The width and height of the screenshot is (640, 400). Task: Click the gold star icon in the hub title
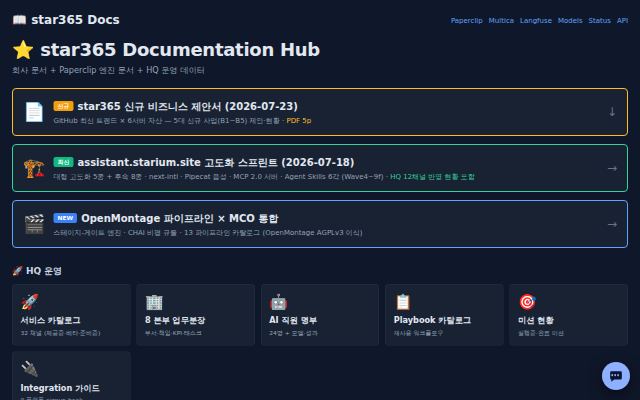[x=23, y=50]
